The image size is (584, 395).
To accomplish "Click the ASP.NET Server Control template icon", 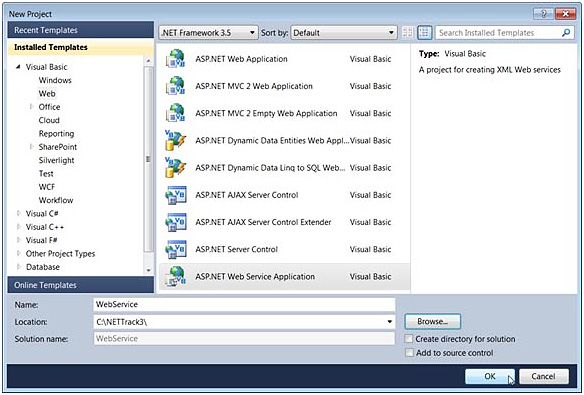I will click(175, 249).
